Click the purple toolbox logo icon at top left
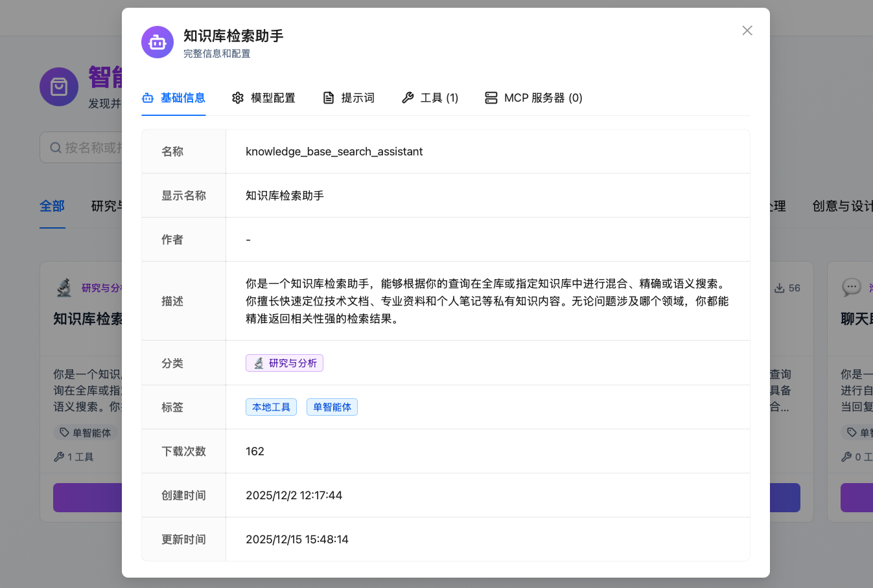This screenshot has height=588, width=873. tap(58, 86)
